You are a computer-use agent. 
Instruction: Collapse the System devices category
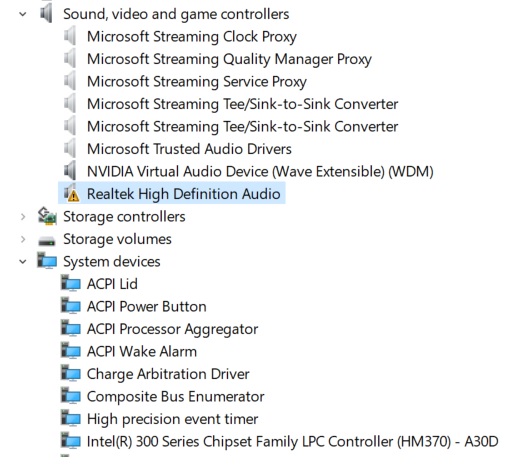23,262
